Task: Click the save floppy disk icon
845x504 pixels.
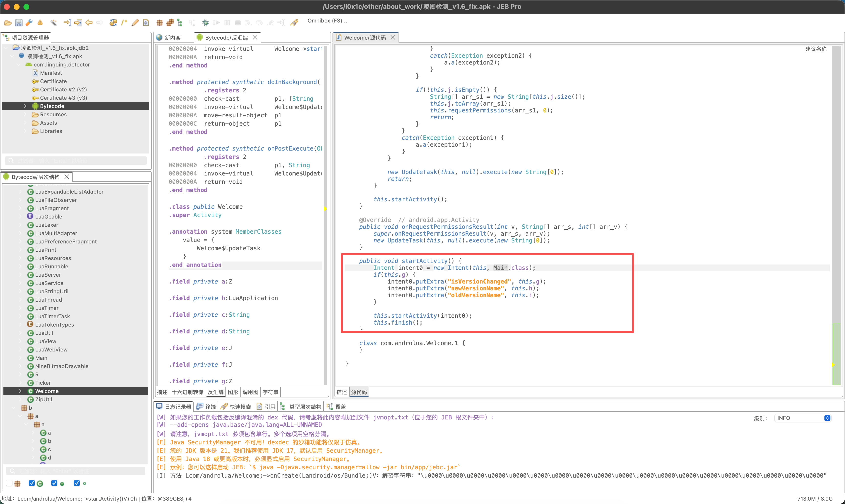Action: 19,23
